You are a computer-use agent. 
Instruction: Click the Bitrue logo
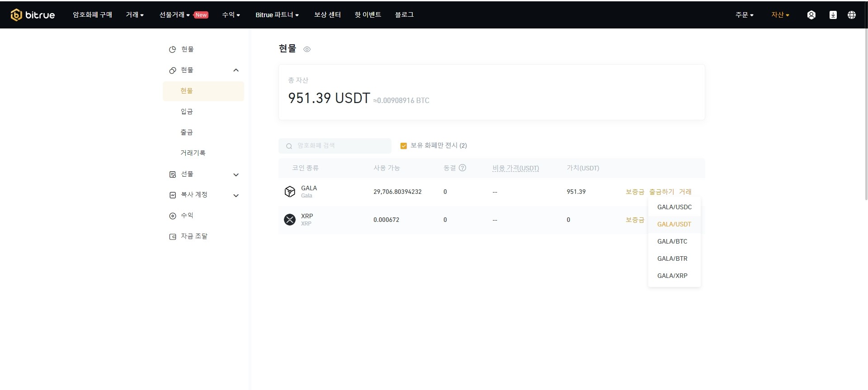(x=33, y=15)
